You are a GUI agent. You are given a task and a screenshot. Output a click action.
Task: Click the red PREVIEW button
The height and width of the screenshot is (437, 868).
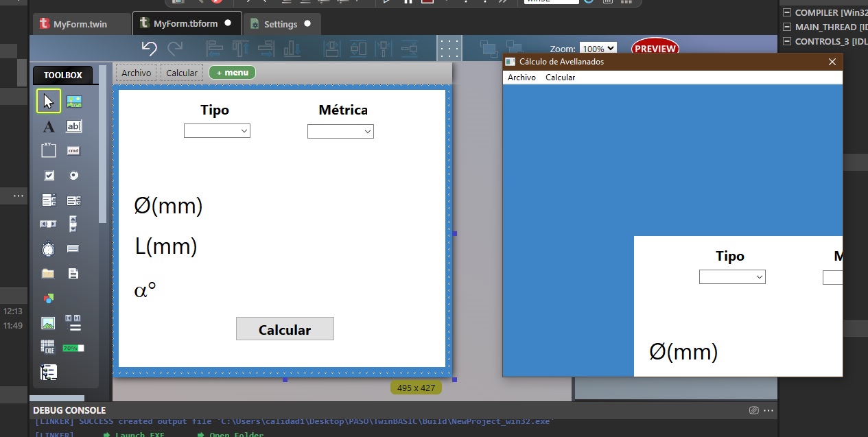click(655, 48)
